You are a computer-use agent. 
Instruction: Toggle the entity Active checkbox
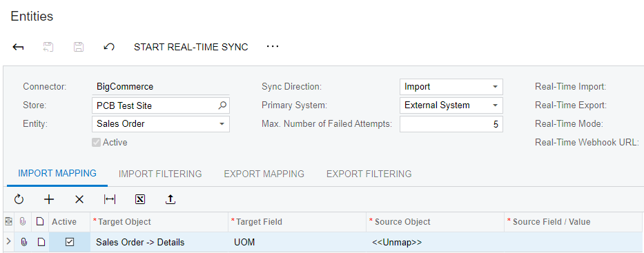96,143
